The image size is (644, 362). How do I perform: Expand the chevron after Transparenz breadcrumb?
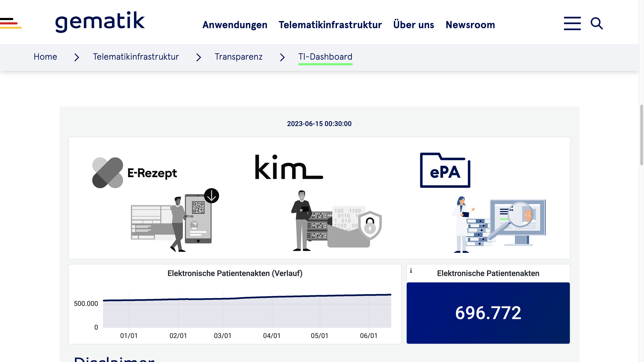pos(282,57)
